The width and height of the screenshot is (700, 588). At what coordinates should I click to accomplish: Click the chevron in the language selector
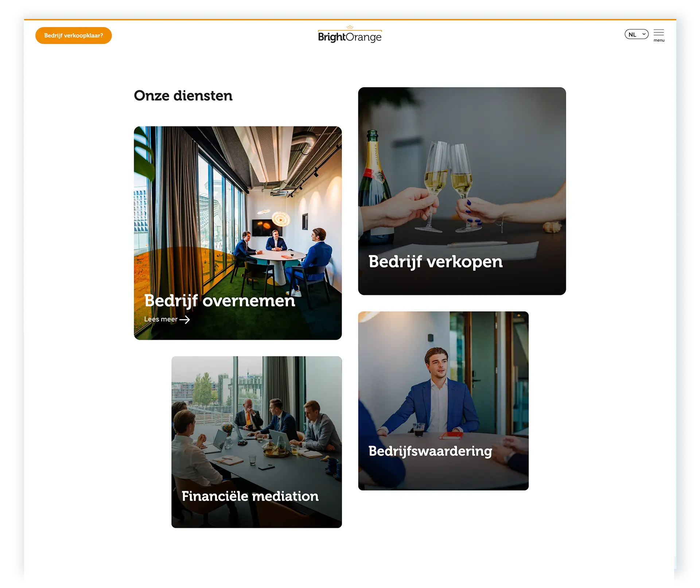[644, 34]
